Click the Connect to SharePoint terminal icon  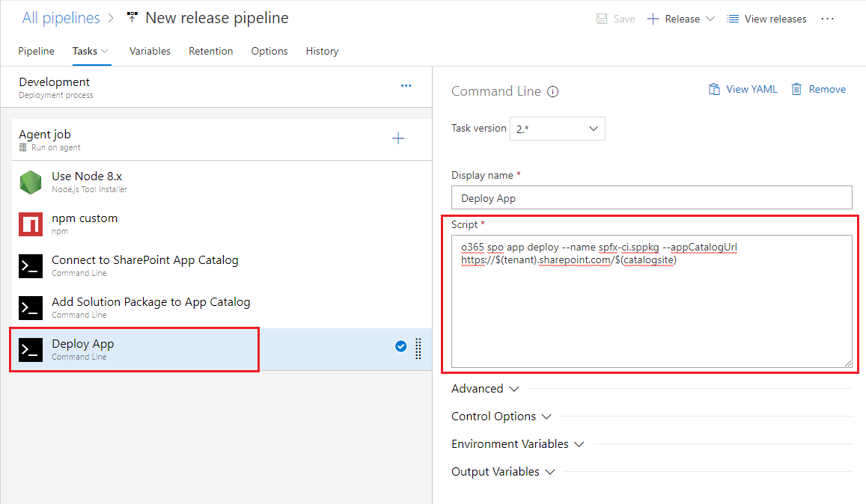point(31,266)
